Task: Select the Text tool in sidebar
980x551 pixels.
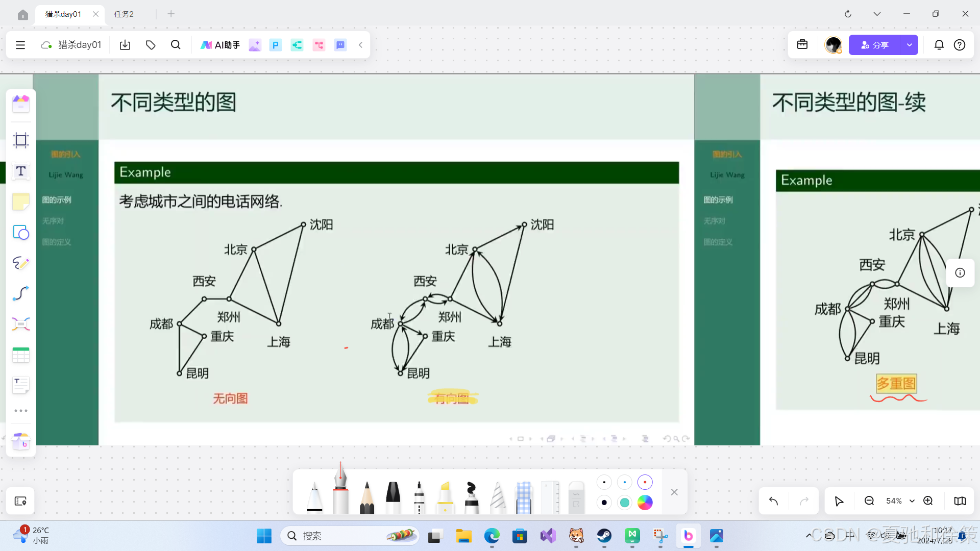Action: point(21,171)
